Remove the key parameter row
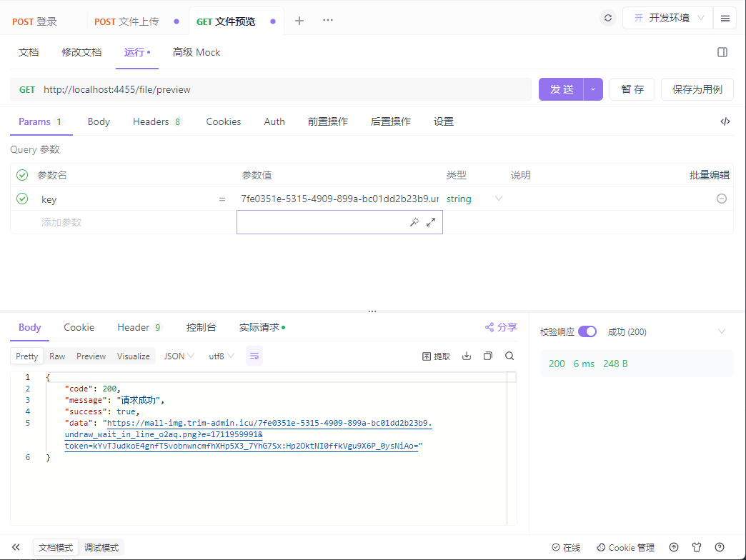The image size is (746, 560). [x=721, y=199]
